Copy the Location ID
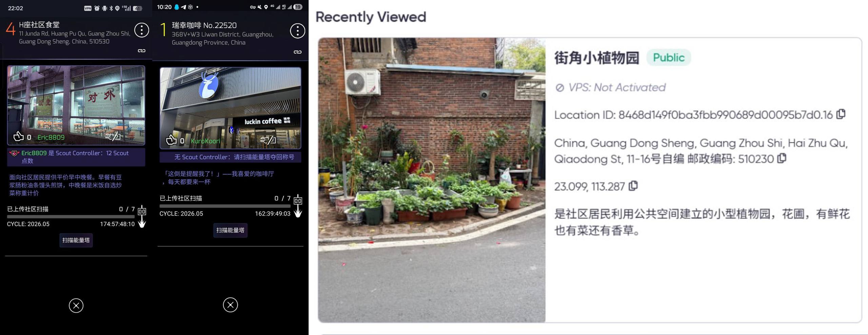 (841, 114)
